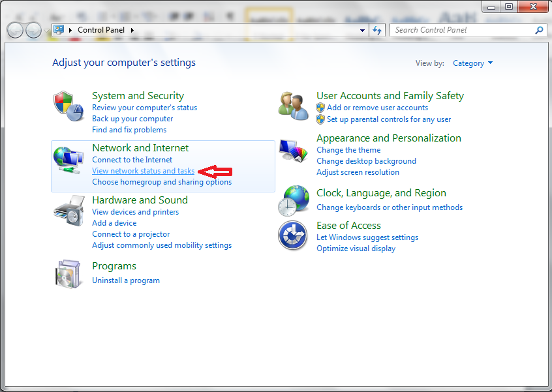552x392 pixels.
Task: Click the Appearance and Personalization icon
Action: coord(293,149)
